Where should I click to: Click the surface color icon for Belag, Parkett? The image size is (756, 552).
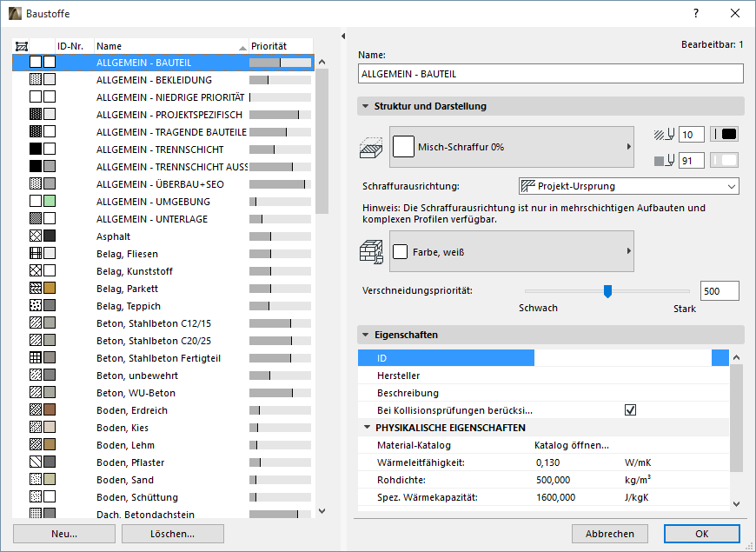tap(50, 288)
